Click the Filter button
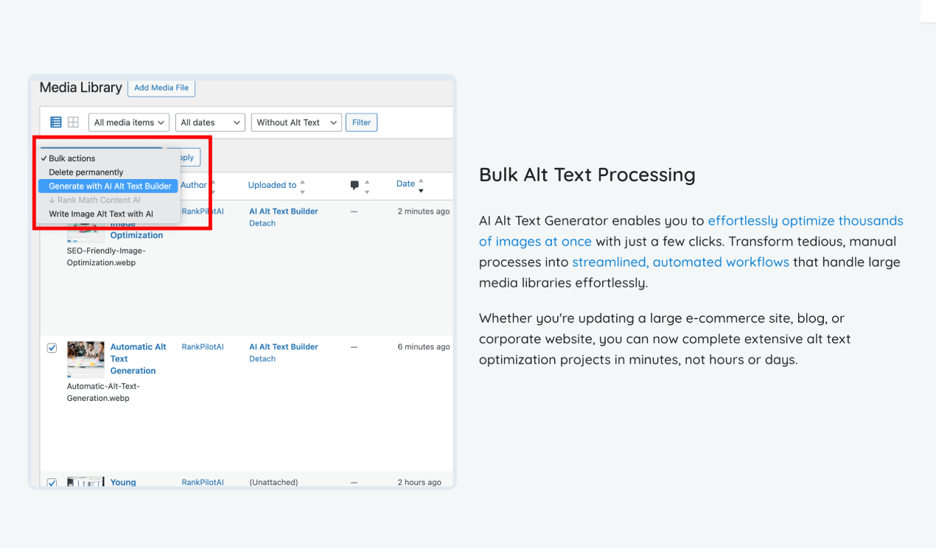 pyautogui.click(x=361, y=122)
